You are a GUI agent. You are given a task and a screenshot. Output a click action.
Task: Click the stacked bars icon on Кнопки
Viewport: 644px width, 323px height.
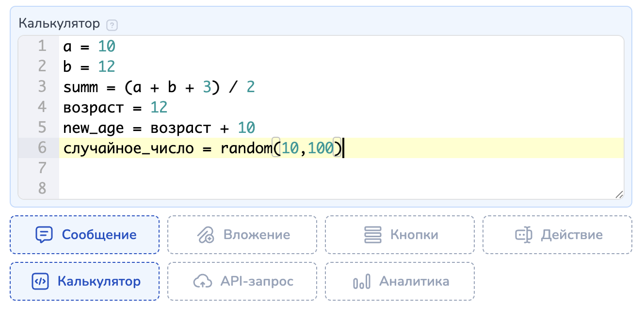tap(373, 235)
